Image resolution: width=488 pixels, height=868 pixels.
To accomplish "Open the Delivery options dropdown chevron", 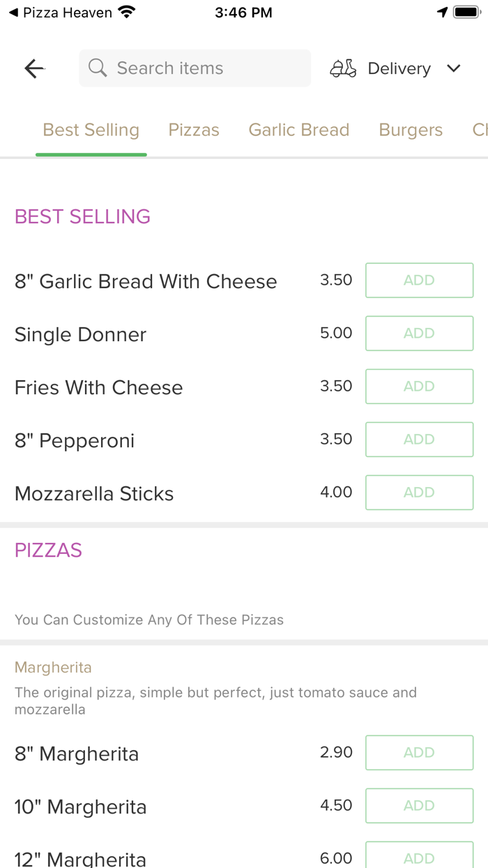I will coord(453,68).
